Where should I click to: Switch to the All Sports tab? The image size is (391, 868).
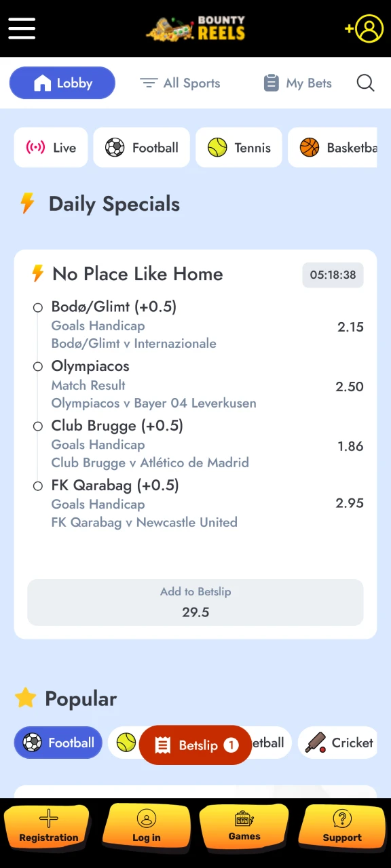click(180, 83)
